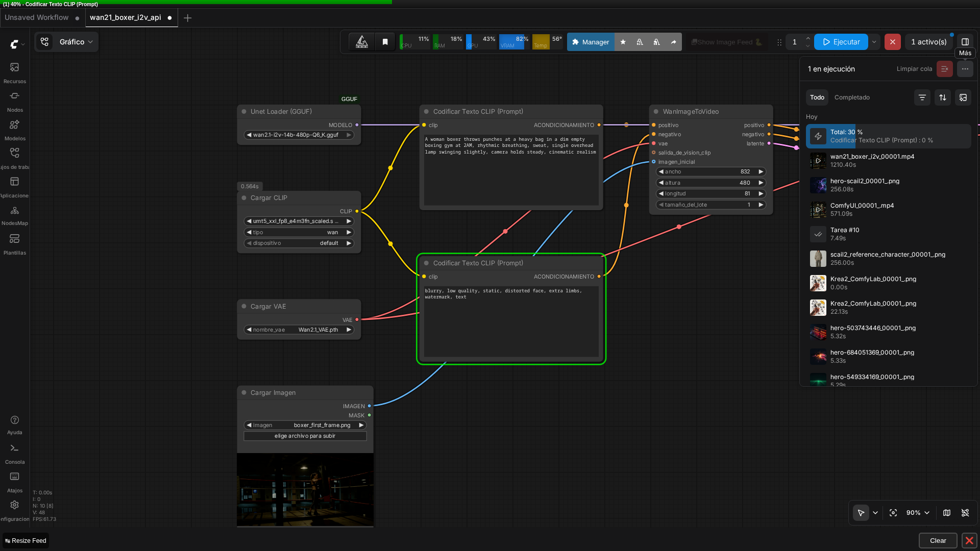This screenshot has width=980, height=551.
Task: Select the Todo queue tab
Action: click(817, 97)
